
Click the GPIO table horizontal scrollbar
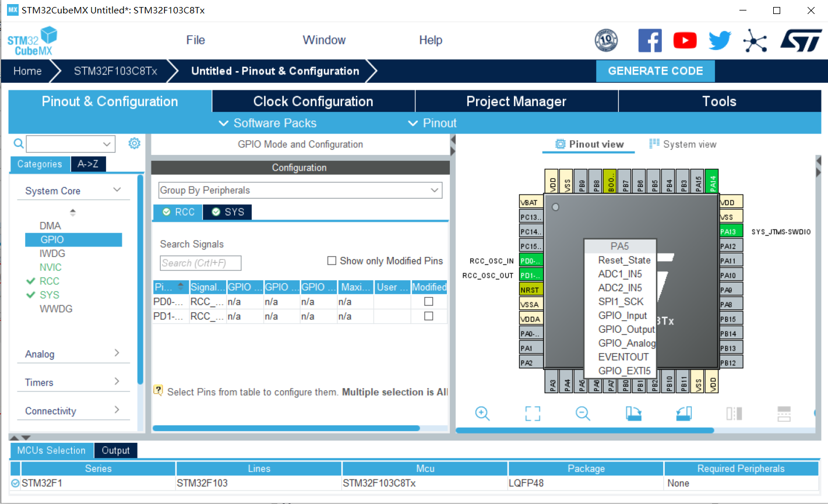click(286, 428)
